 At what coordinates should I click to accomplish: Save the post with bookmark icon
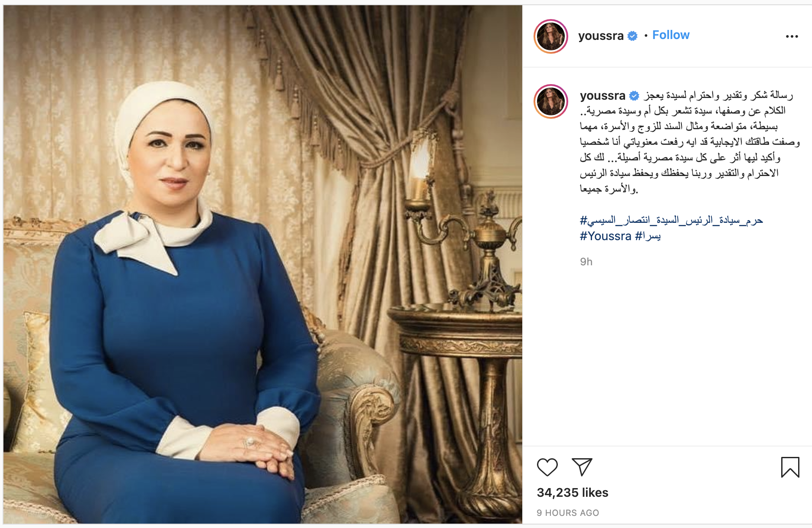(790, 467)
